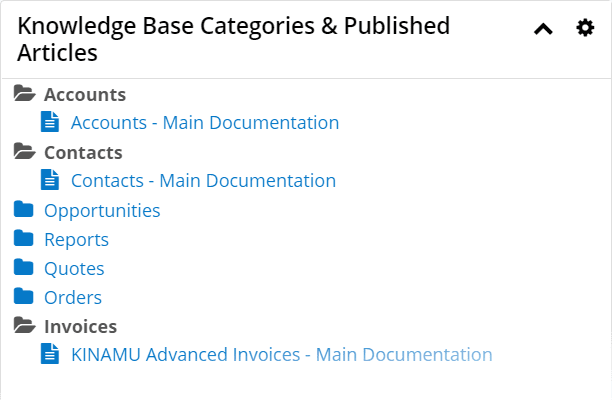Click document icon beside Contacts - Main Documentation
The image size is (612, 400).
[x=50, y=180]
